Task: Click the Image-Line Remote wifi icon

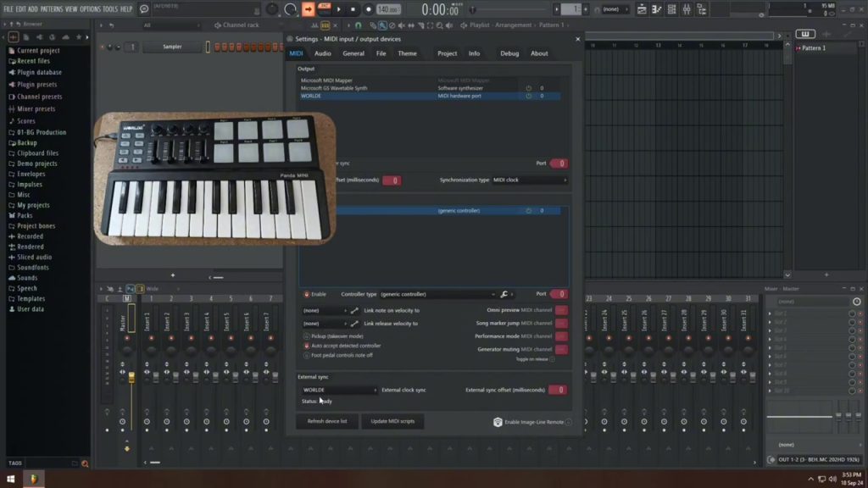Action: click(498, 422)
